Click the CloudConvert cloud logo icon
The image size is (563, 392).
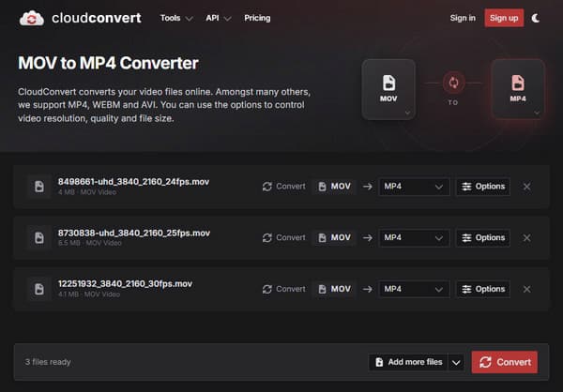tap(32, 18)
